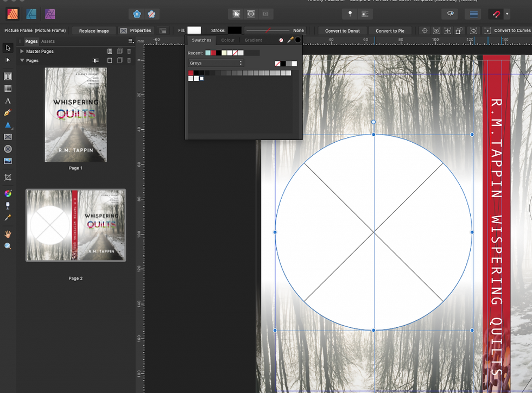The width and height of the screenshot is (532, 393).
Task: Select the light blue recent colour
Action: click(x=207, y=53)
